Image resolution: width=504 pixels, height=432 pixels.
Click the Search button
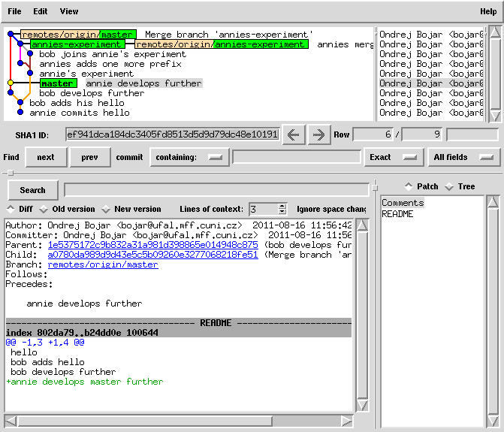[32, 190]
